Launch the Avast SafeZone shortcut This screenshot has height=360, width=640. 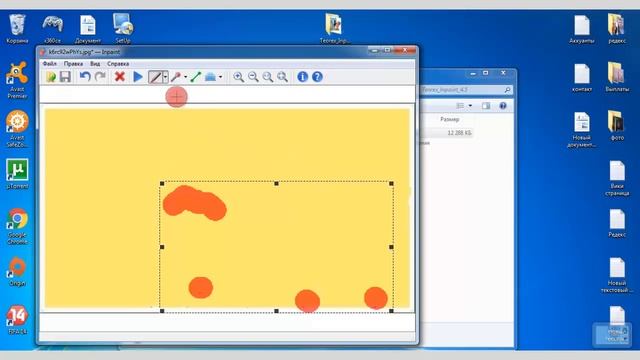(x=17, y=129)
